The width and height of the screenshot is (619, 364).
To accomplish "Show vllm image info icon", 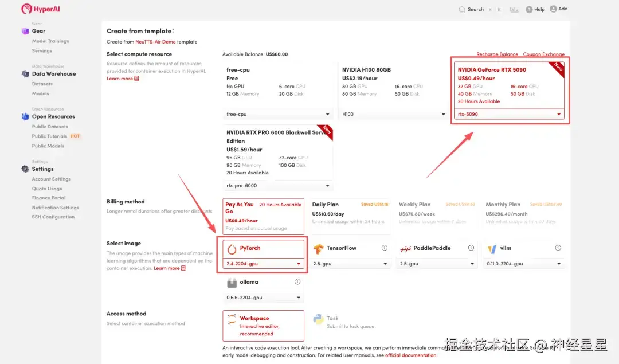I will tap(558, 248).
